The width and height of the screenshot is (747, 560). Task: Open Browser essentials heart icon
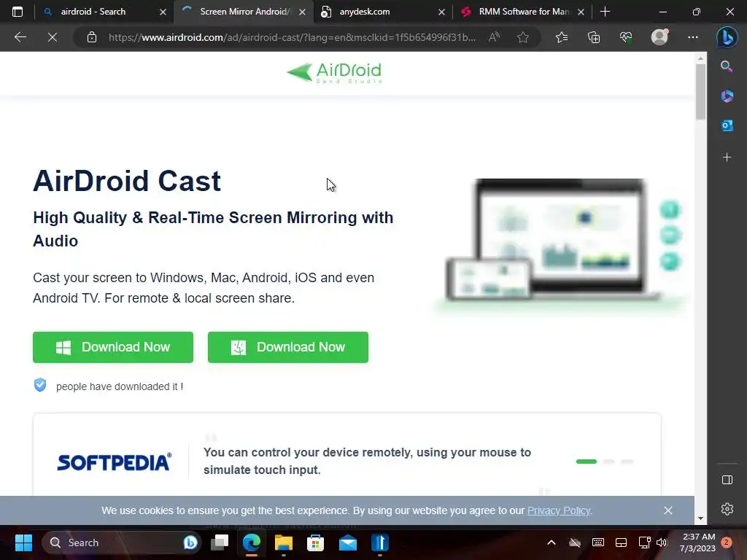626,37
